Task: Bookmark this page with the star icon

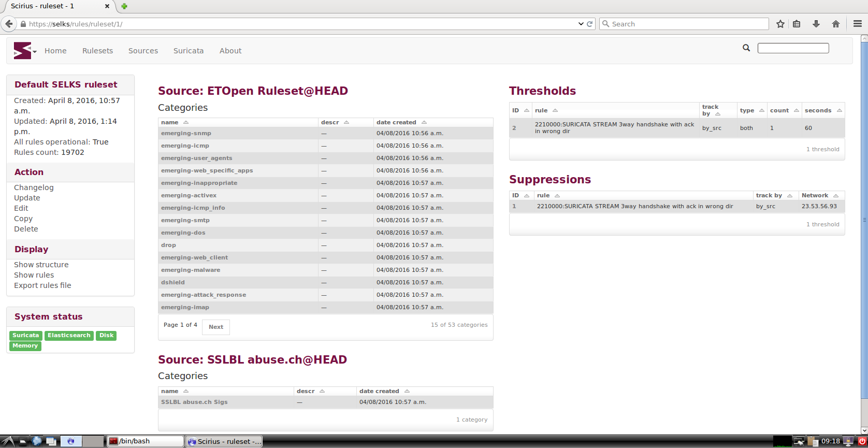Action: click(780, 24)
